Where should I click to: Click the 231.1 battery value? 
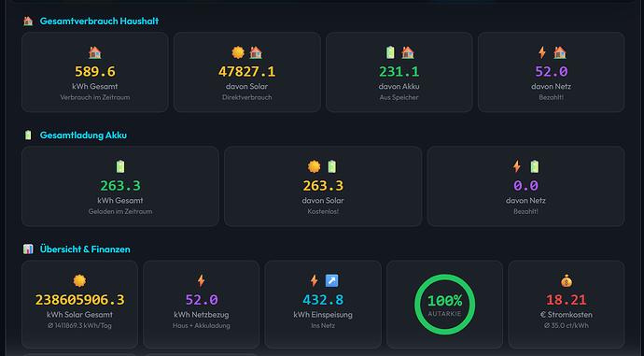click(x=399, y=72)
